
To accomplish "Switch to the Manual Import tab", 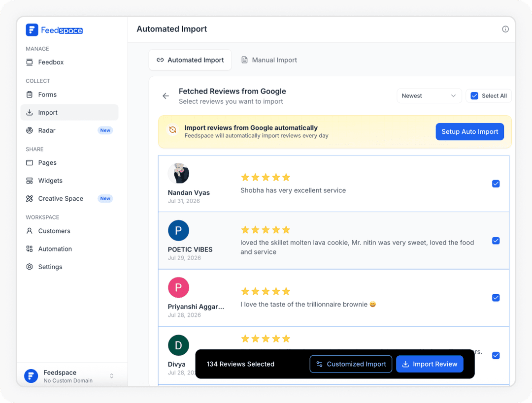I will [269, 60].
